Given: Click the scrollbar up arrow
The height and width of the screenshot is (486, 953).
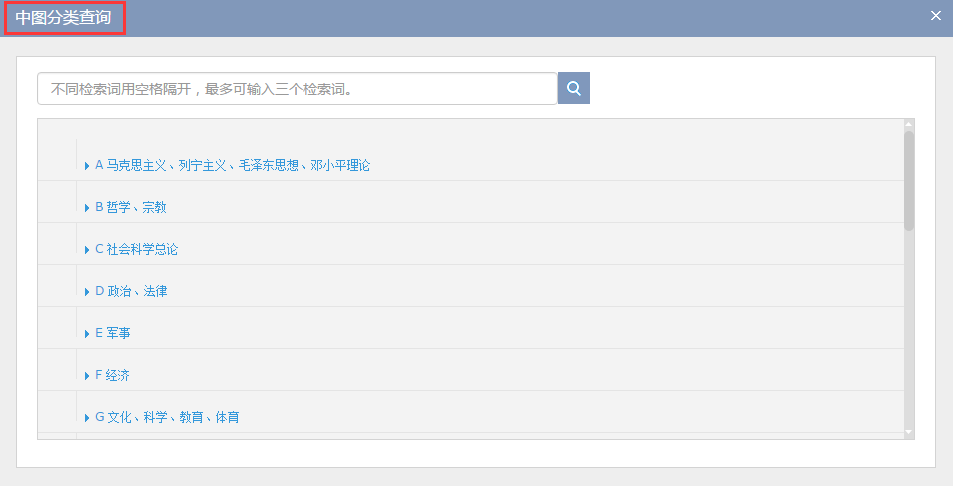Looking at the screenshot, I should [x=908, y=125].
